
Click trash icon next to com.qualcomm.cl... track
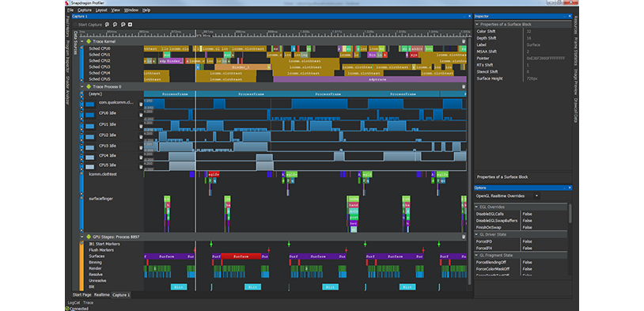[x=141, y=104]
